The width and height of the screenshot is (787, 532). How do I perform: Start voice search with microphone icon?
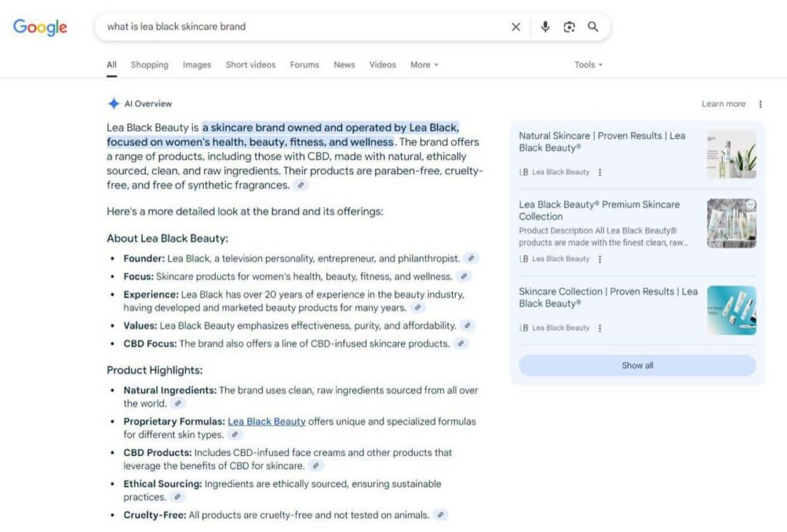coord(545,27)
